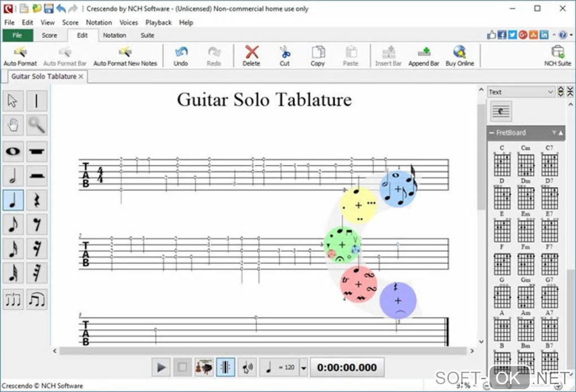Toggle the highlighted repeat-bar playback button
The height and width of the screenshot is (392, 576).
(225, 367)
